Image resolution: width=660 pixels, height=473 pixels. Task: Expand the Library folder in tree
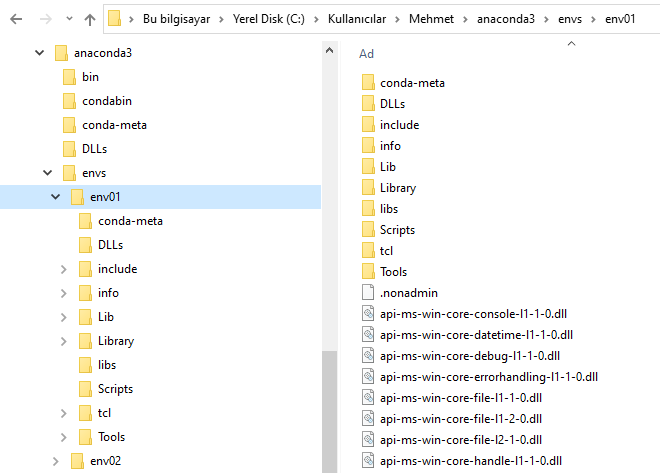coord(64,341)
